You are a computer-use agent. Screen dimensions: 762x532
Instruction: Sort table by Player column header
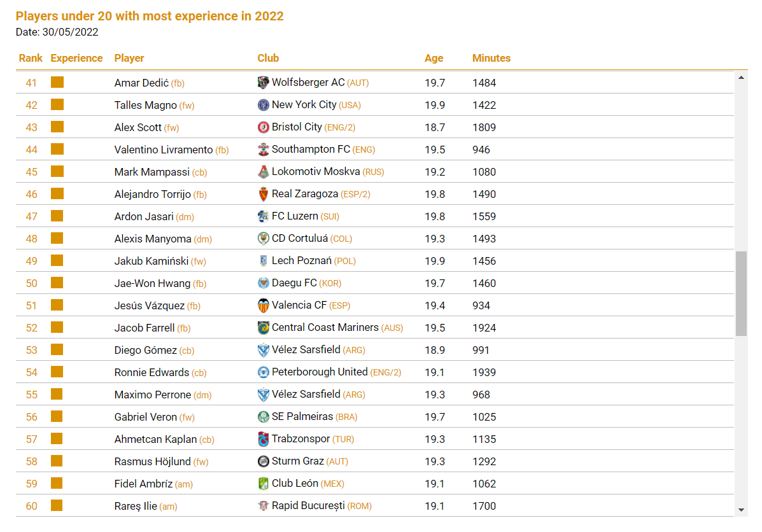[x=129, y=59]
